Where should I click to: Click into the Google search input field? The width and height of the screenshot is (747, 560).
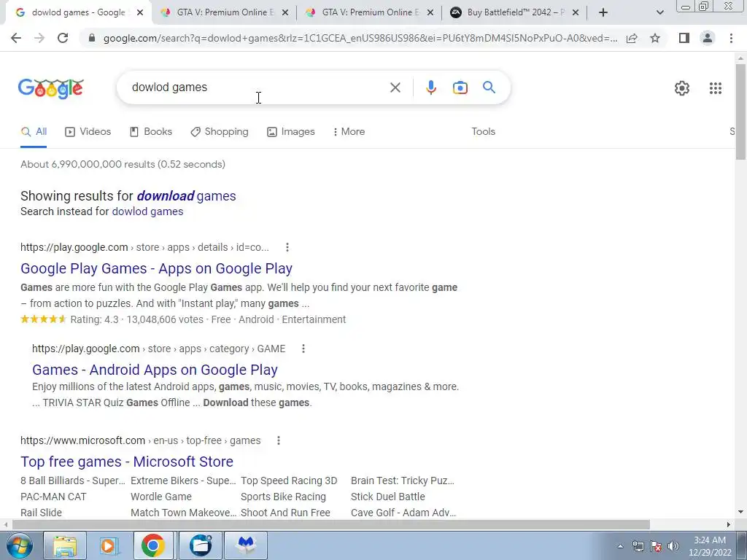coord(258,87)
